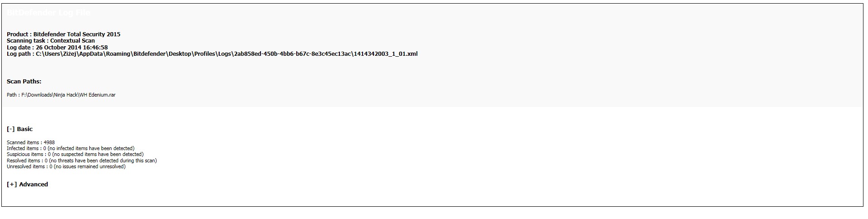Click the minus sign beside Basic

tap(11, 129)
